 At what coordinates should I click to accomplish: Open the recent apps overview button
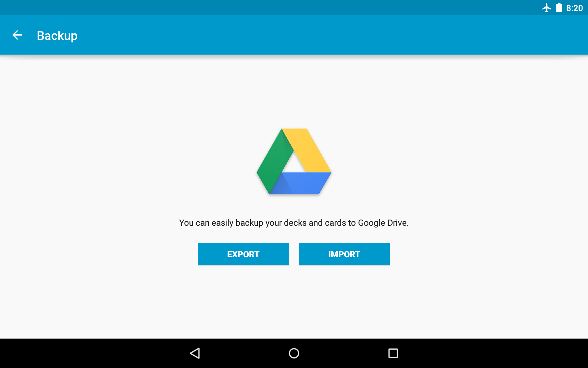click(x=393, y=353)
